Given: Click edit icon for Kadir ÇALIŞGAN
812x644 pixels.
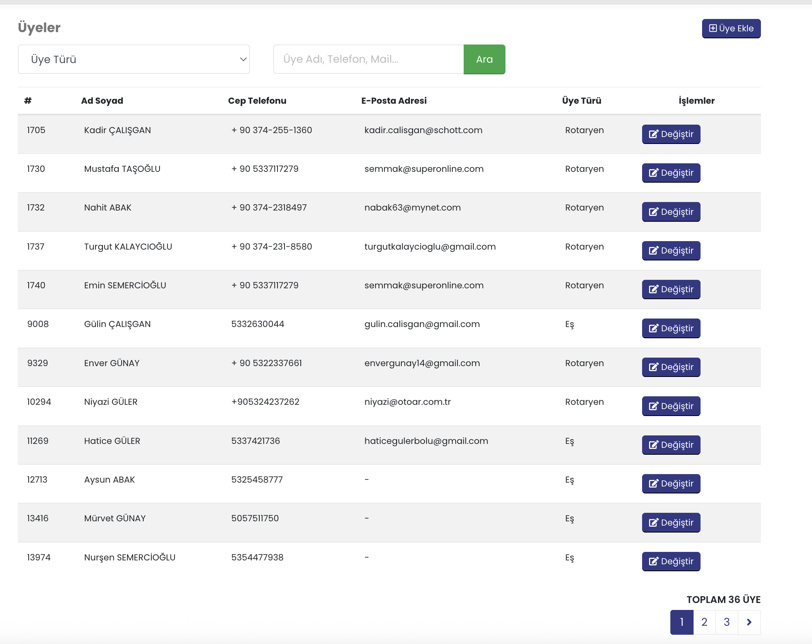Looking at the screenshot, I should [x=653, y=134].
